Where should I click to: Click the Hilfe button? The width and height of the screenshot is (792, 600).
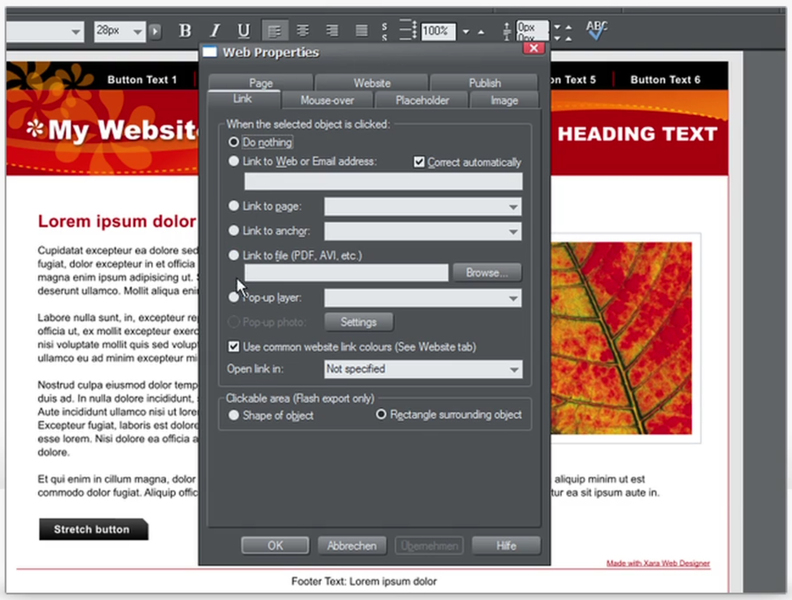(x=506, y=545)
